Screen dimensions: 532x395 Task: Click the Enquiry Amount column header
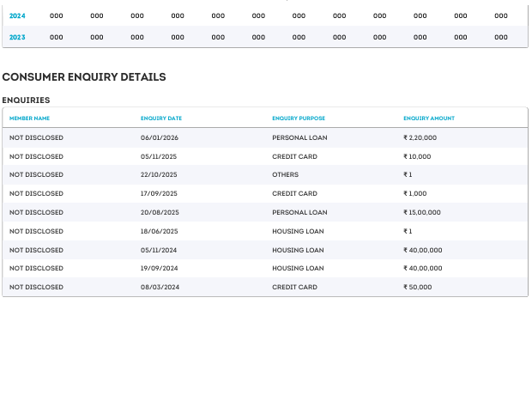(x=429, y=118)
